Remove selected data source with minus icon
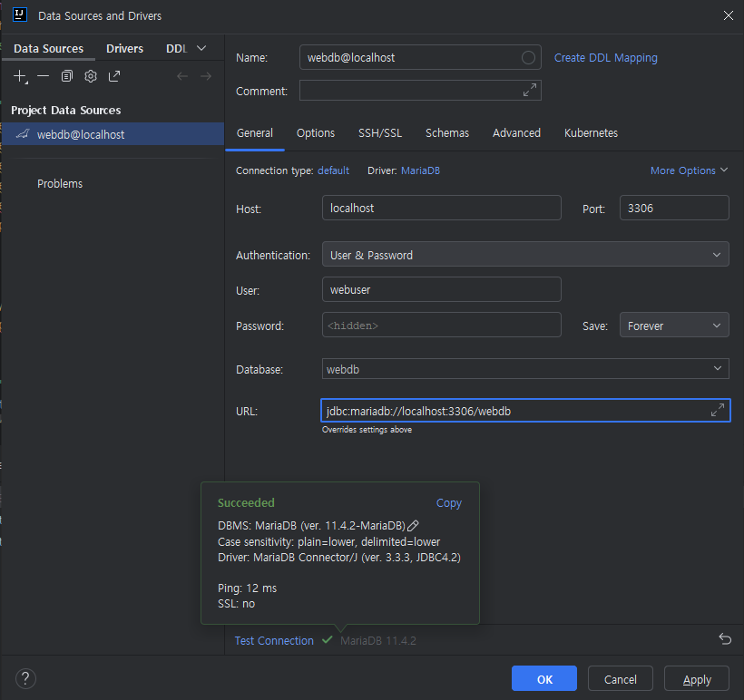744x700 pixels. point(44,76)
